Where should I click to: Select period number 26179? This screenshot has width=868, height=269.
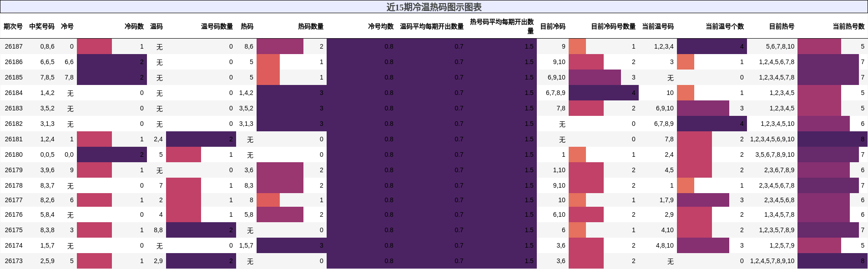point(14,170)
